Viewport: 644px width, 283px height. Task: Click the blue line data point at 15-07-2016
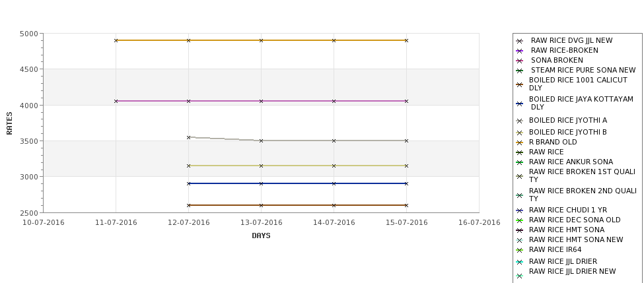tap(406, 183)
